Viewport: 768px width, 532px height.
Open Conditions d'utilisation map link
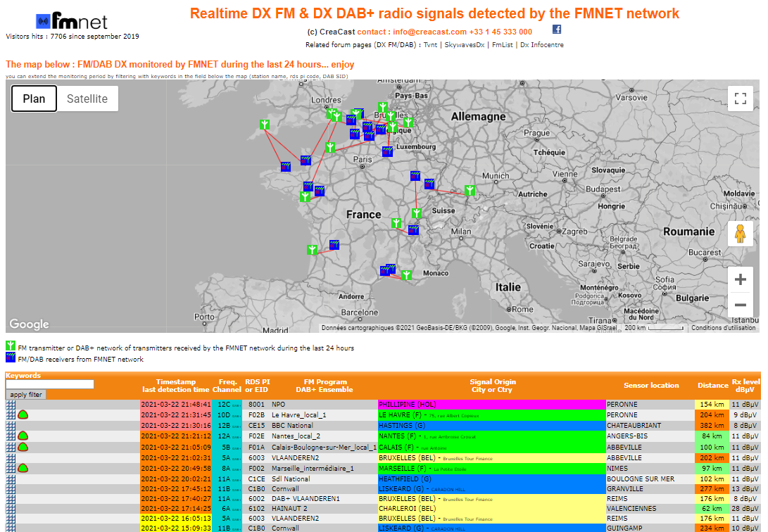point(723,328)
